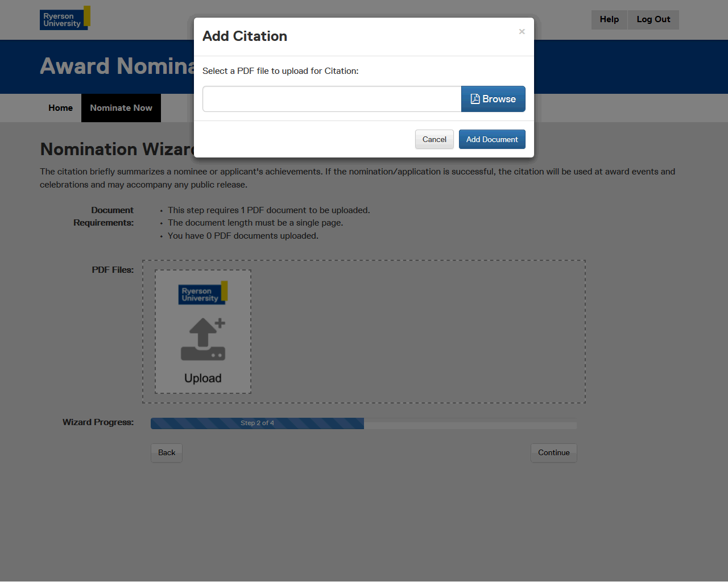Select the Nominate Now tab
The height and width of the screenshot is (582, 728).
(121, 108)
